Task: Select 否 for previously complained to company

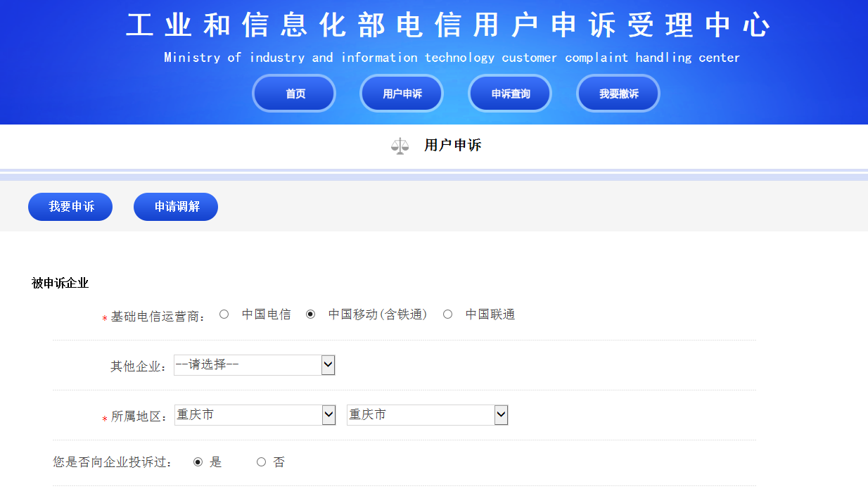Action: point(261,462)
